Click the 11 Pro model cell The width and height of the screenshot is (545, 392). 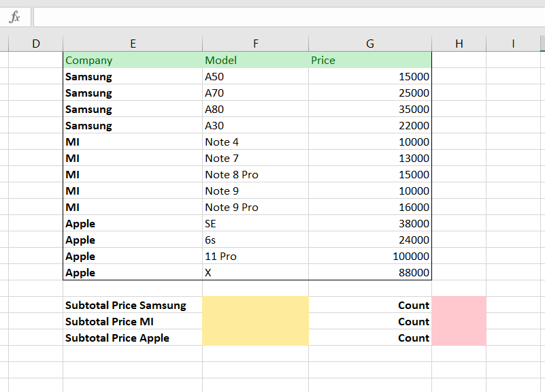click(x=255, y=256)
